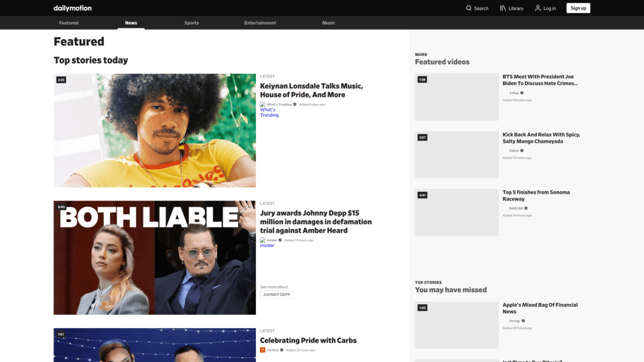Click the Insider channel avatar icon
Screen dimensions: 644x362
[262, 240]
